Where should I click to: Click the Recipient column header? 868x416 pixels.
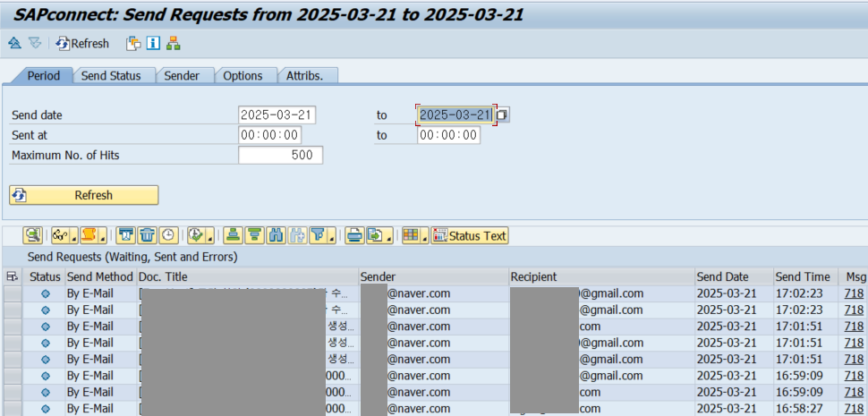point(602,276)
